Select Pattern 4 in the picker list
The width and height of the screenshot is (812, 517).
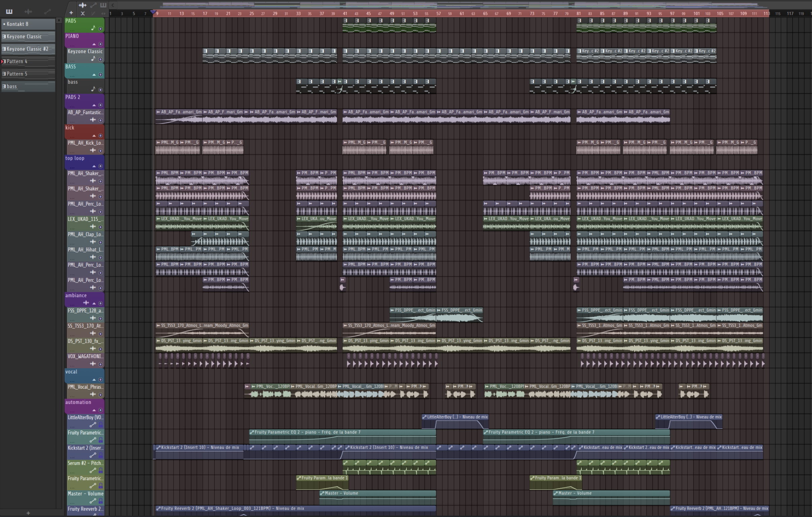pos(28,61)
